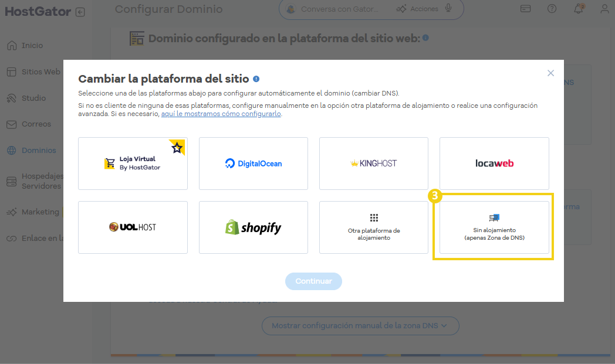Select Sin alojamiento DNS zone option
The width and height of the screenshot is (615, 364).
tap(494, 227)
